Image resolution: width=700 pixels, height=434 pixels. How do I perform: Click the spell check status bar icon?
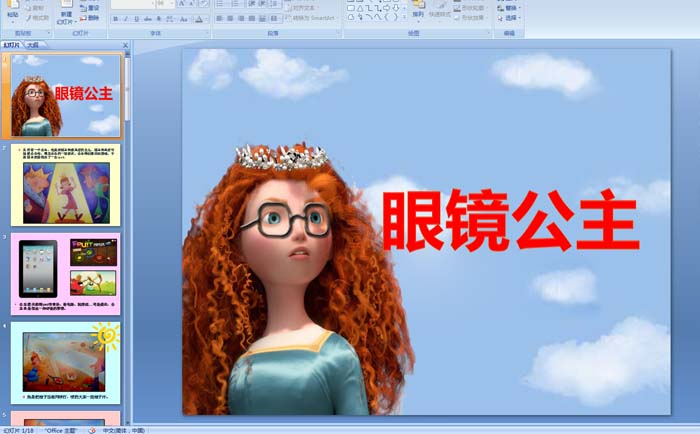click(x=92, y=430)
